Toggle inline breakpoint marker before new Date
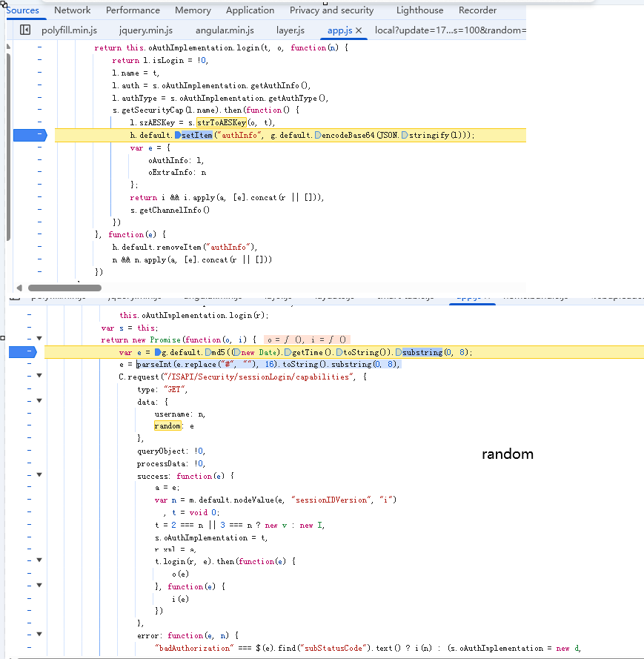This screenshot has height=659, width=644. 237,352
